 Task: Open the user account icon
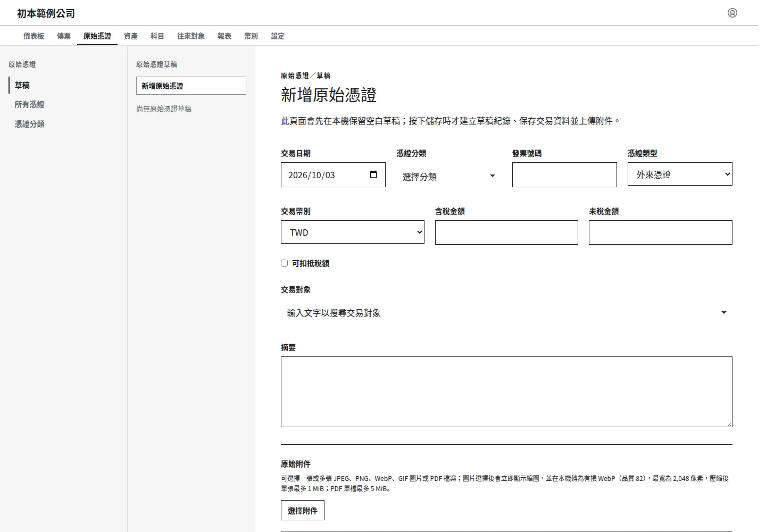(732, 13)
